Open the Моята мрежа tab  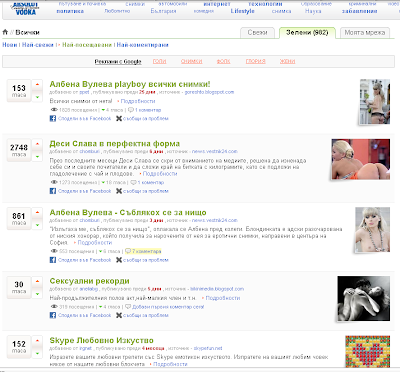[365, 33]
